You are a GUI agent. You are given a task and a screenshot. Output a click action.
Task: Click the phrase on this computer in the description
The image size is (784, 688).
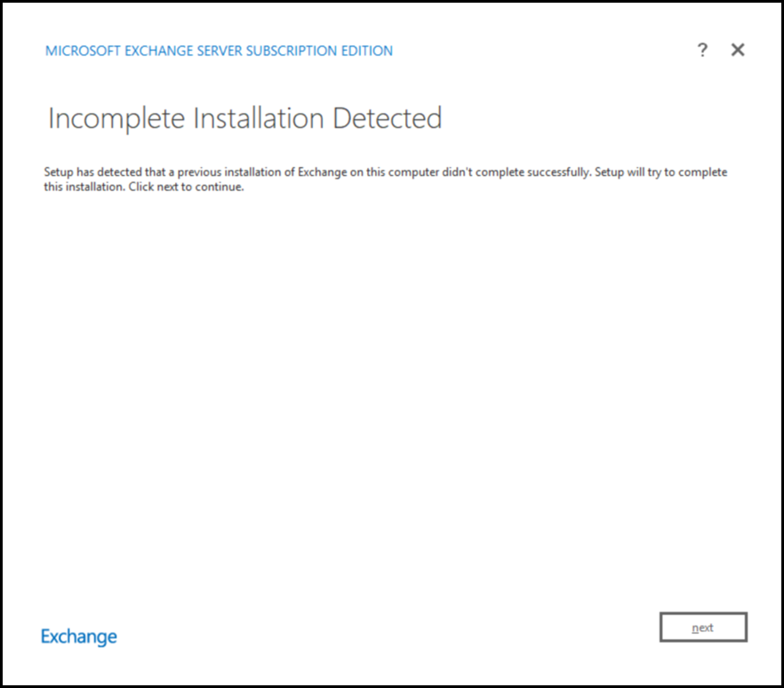(377, 172)
